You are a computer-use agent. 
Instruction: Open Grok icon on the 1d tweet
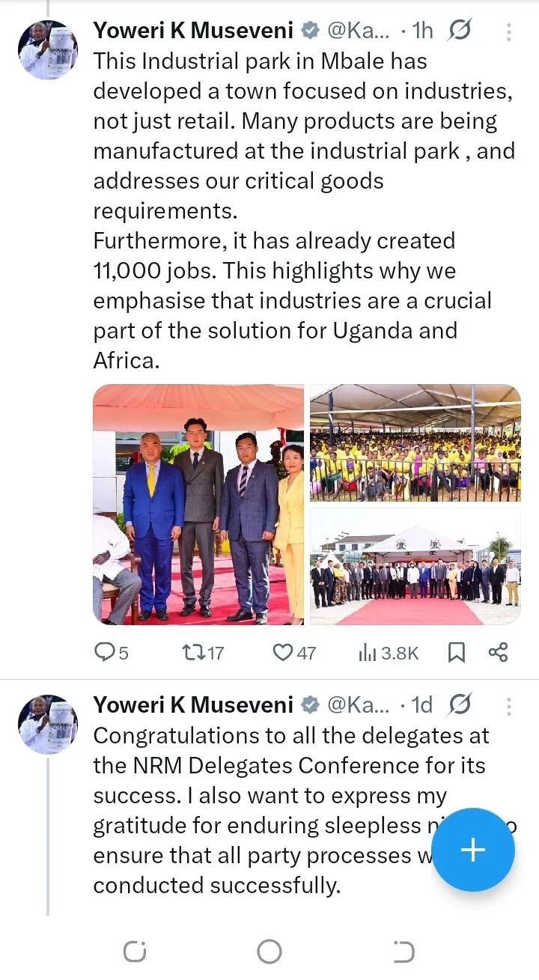(459, 704)
